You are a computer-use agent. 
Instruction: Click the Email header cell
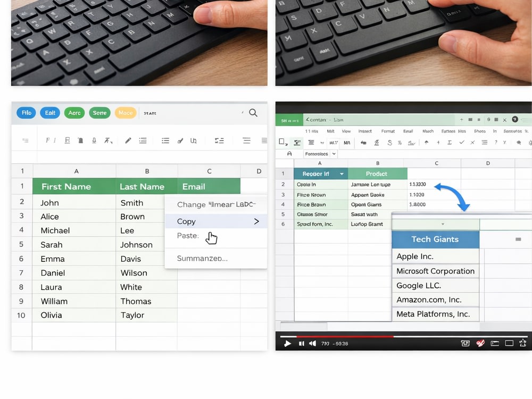click(209, 186)
